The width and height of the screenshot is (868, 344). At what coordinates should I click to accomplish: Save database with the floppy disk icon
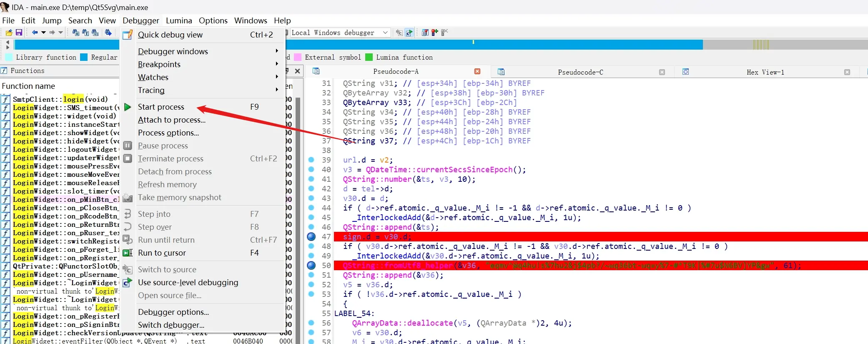(19, 33)
